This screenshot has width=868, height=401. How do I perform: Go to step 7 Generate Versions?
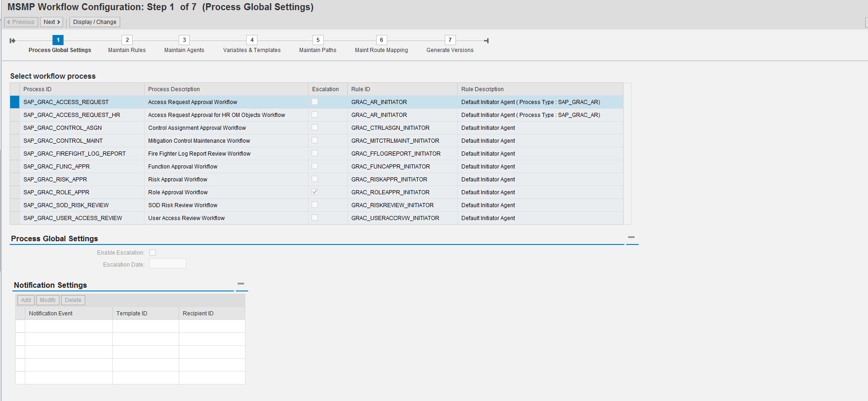click(450, 40)
